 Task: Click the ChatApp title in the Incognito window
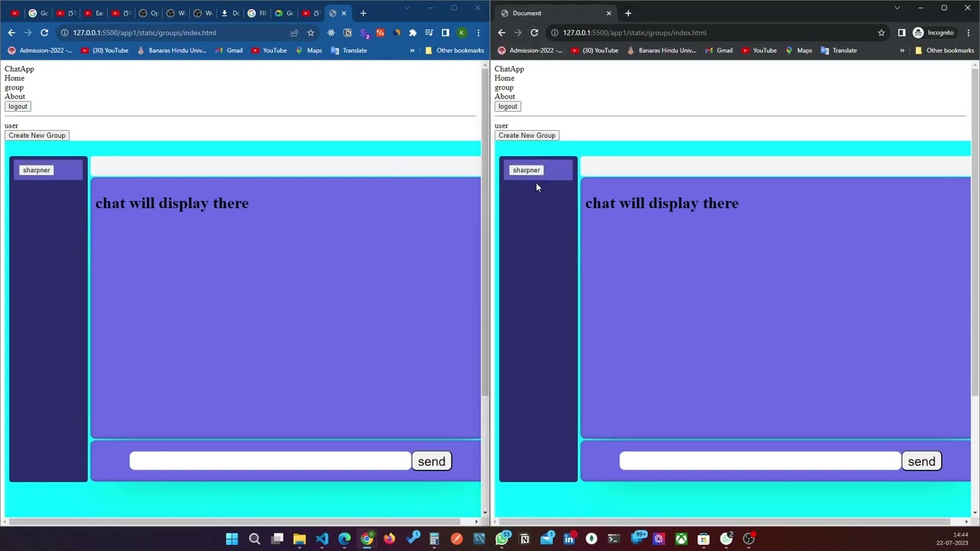tap(509, 69)
